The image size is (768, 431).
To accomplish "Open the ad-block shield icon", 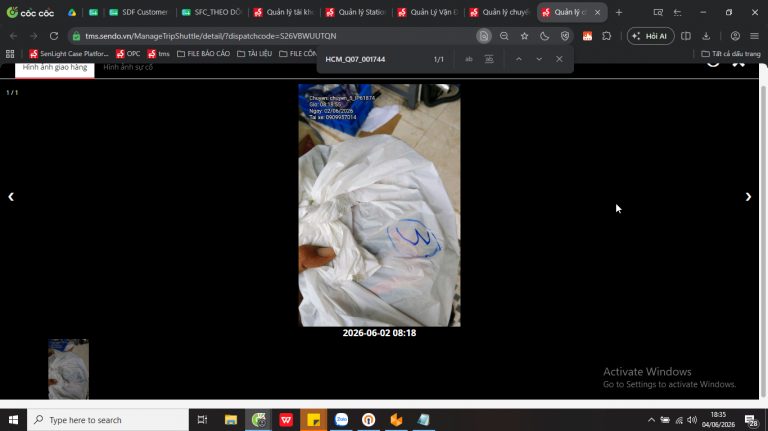I will click(565, 36).
